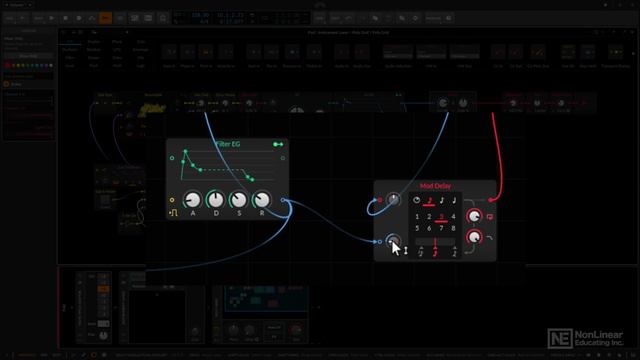The image size is (640, 360).
Task: Click the red audio output port of Mod Delay
Action: pos(490,200)
